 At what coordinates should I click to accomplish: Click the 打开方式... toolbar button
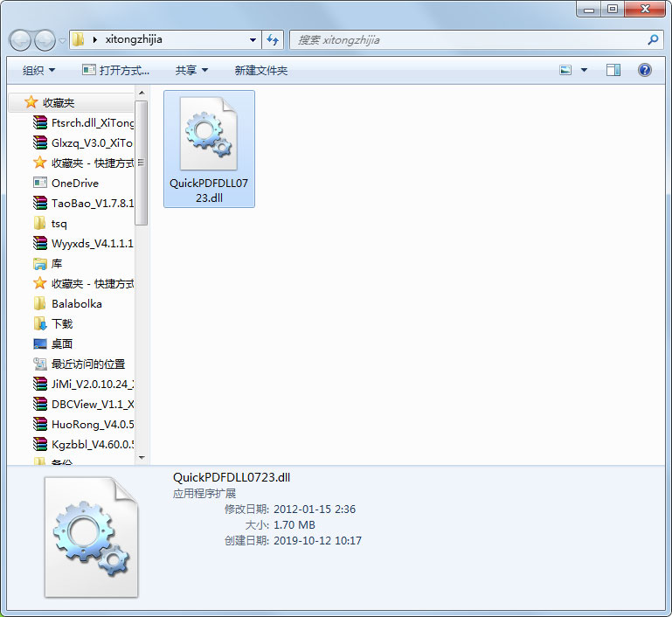(x=115, y=70)
